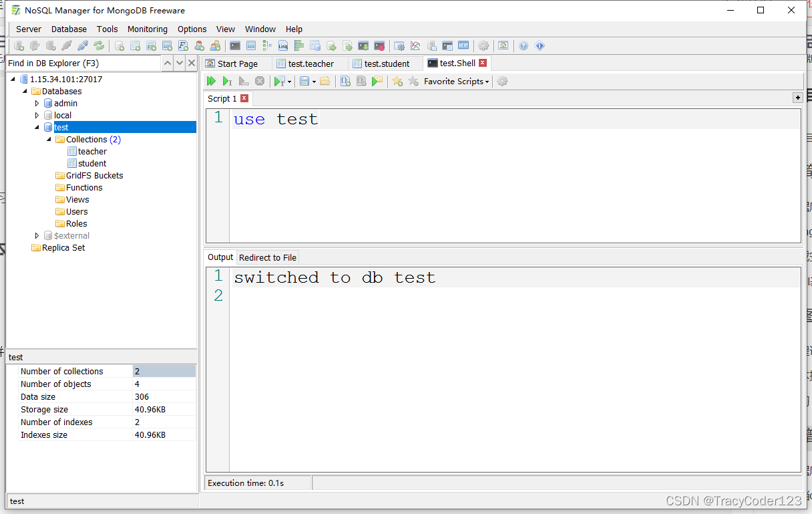Collapse the Databases folder node

click(x=25, y=91)
